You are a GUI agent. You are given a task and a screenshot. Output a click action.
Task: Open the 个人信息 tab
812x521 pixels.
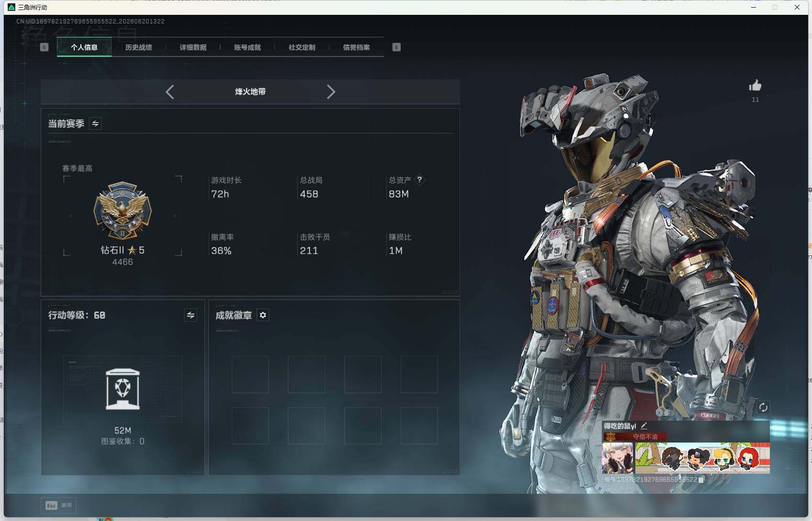pyautogui.click(x=84, y=47)
